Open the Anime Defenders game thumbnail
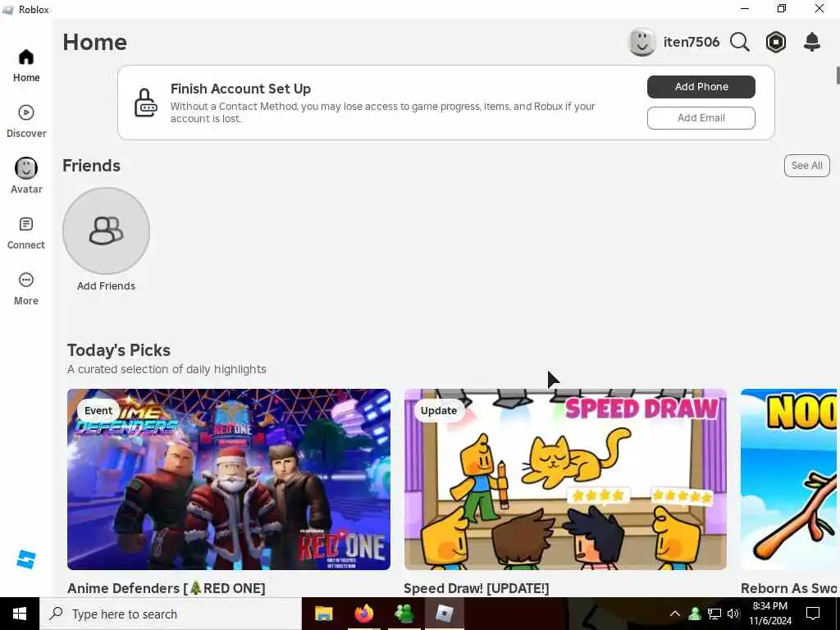Image resolution: width=840 pixels, height=630 pixels. (x=229, y=479)
